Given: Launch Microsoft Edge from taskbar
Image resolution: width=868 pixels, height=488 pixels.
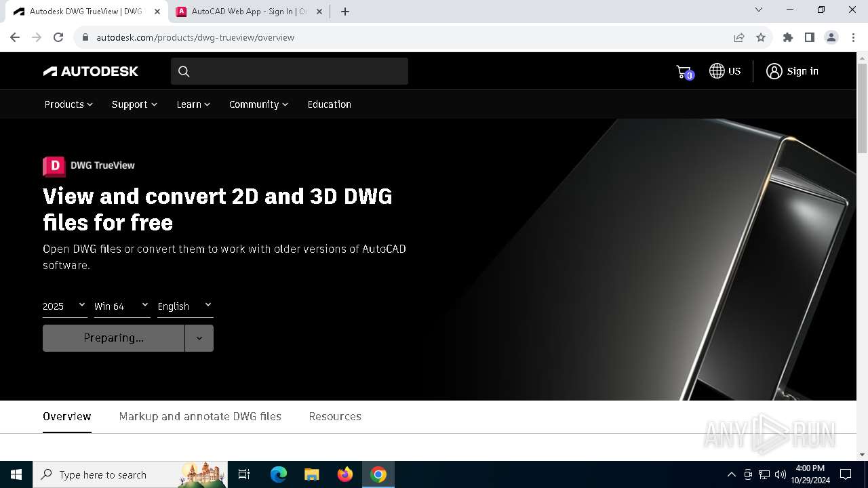Looking at the screenshot, I should tap(279, 474).
